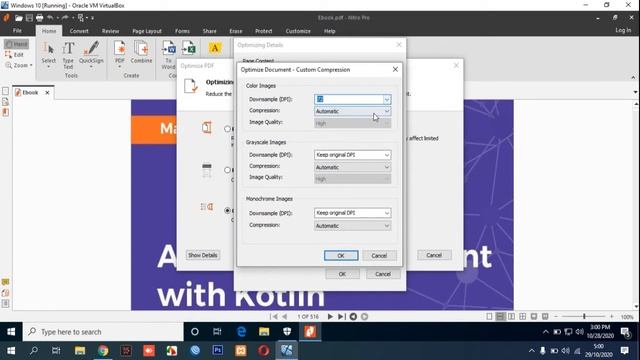Click the Create PDF icon
The width and height of the screenshot is (640, 360).
(x=120, y=49)
